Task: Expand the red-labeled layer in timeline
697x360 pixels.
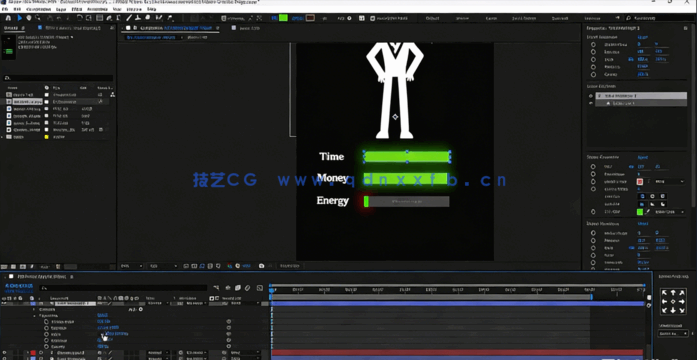Action: pyautogui.click(x=28, y=353)
